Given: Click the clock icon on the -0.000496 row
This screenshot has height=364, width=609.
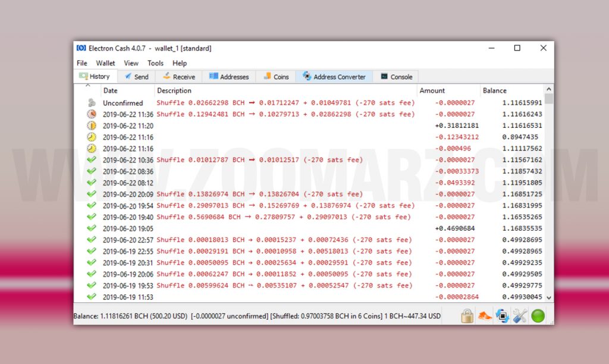Looking at the screenshot, I should pyautogui.click(x=92, y=149).
